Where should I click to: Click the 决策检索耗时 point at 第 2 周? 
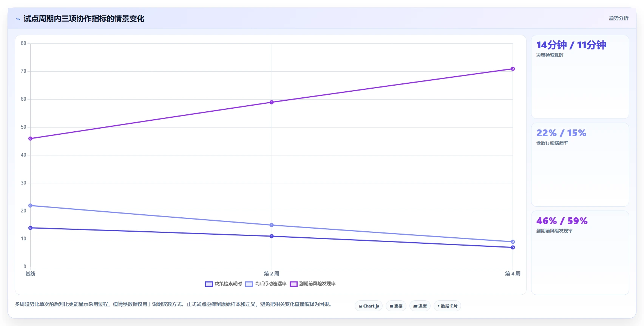click(x=272, y=236)
